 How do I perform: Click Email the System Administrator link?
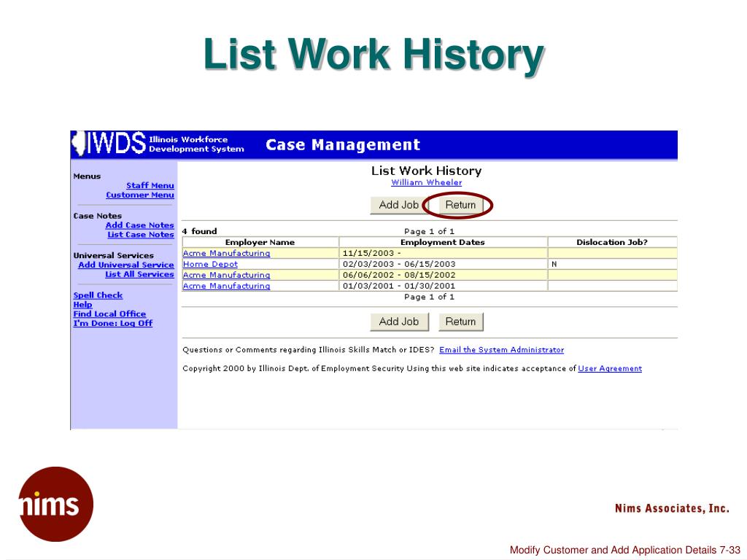tap(501, 350)
